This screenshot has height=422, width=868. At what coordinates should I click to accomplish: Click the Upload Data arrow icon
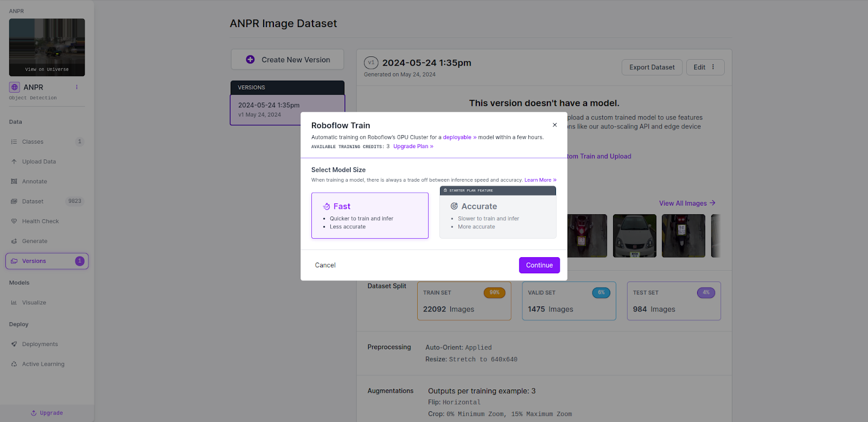(14, 162)
